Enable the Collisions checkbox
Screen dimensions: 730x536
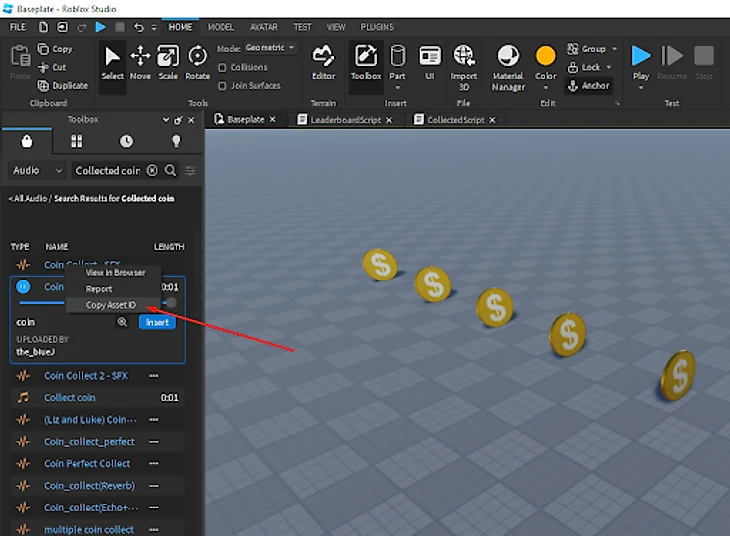click(223, 67)
